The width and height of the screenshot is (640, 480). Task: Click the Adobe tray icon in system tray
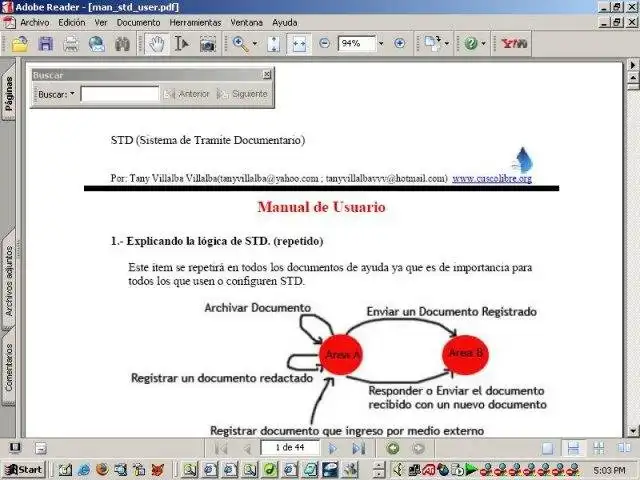pyautogui.click(x=428, y=470)
